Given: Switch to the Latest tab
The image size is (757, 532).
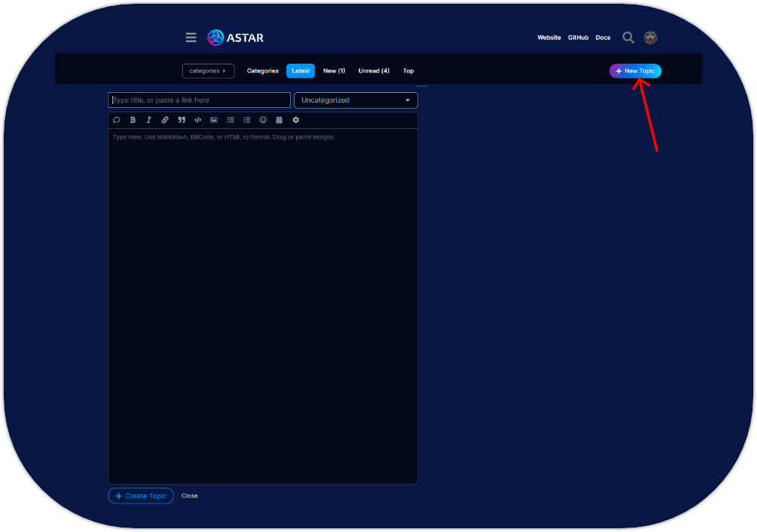Looking at the screenshot, I should 301,71.
